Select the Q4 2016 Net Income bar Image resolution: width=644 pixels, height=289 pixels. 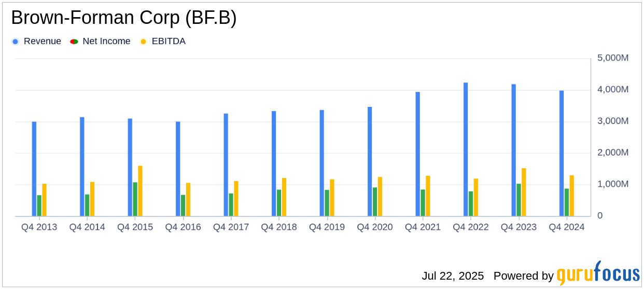[183, 205]
